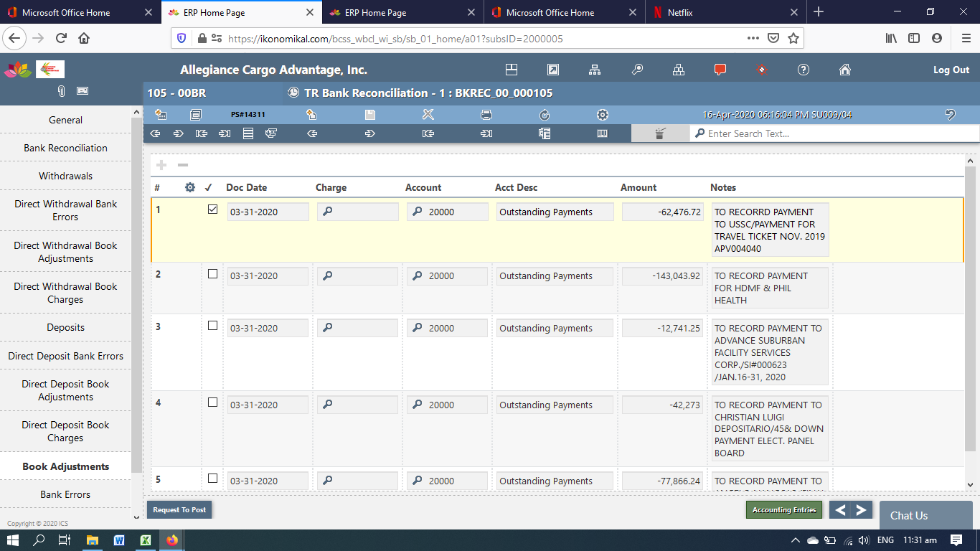This screenshot has width=980, height=551.
Task: Open the Charge lookup in row 4
Action: (x=327, y=405)
